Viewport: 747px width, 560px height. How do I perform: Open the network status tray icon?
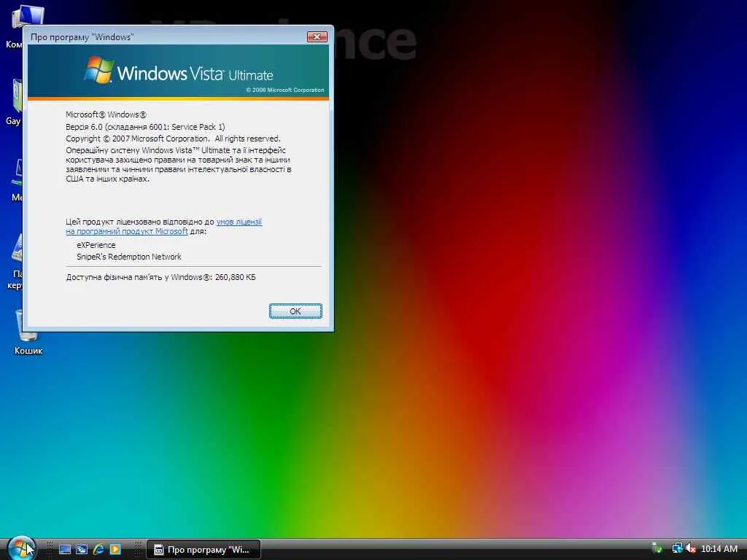click(x=677, y=548)
